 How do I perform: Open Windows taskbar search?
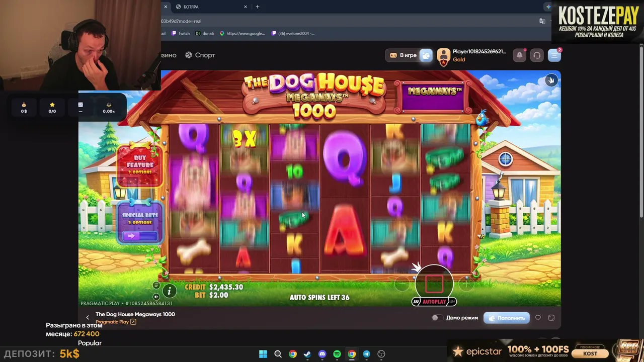pyautogui.click(x=278, y=354)
